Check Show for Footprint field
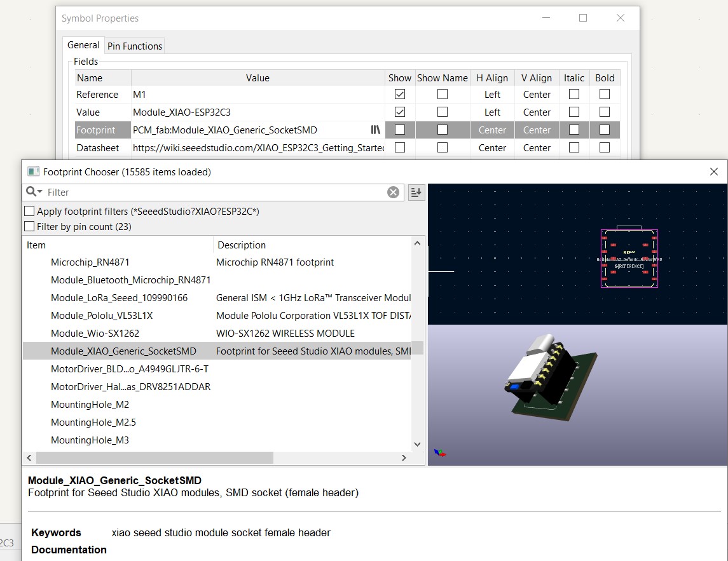This screenshot has height=561, width=728. pyautogui.click(x=400, y=130)
